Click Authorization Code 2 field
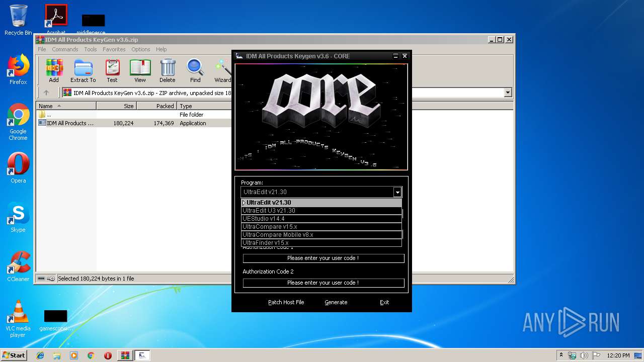The height and width of the screenshot is (362, 644). click(324, 283)
